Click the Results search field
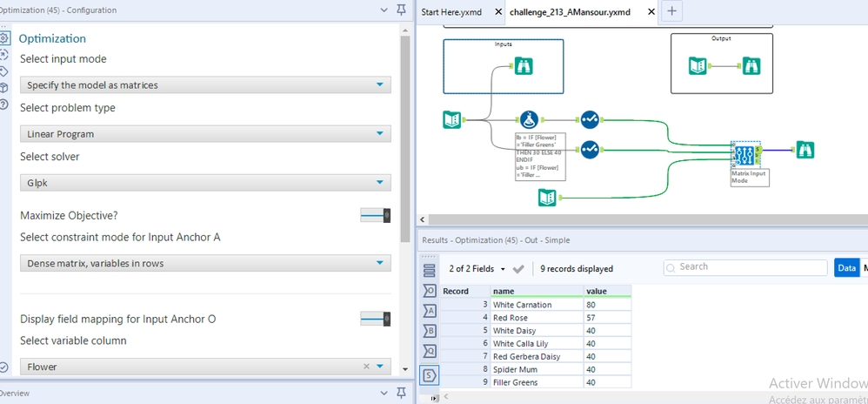This screenshot has width=868, height=404. pyautogui.click(x=745, y=267)
